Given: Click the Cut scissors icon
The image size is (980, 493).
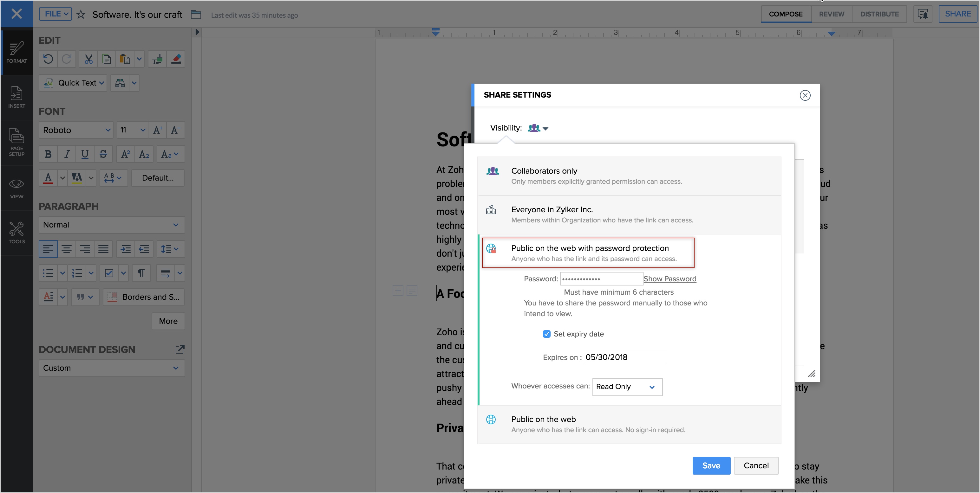Looking at the screenshot, I should click(88, 59).
